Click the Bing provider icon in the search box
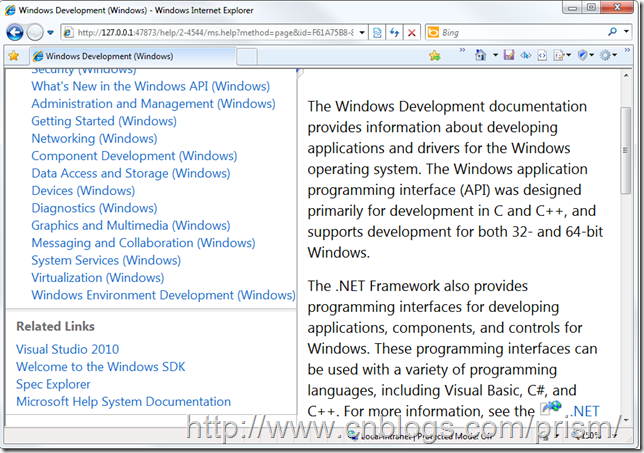Screen dimensions: 644x453 433,32
